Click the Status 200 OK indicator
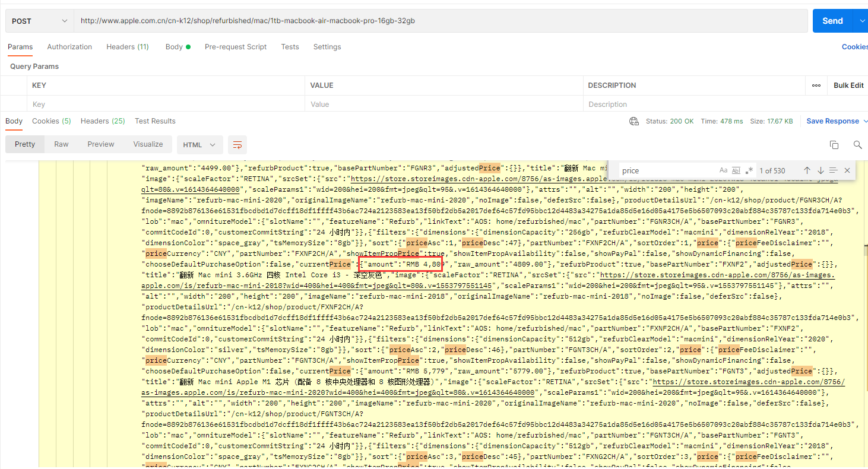868x469 pixels. coord(670,121)
